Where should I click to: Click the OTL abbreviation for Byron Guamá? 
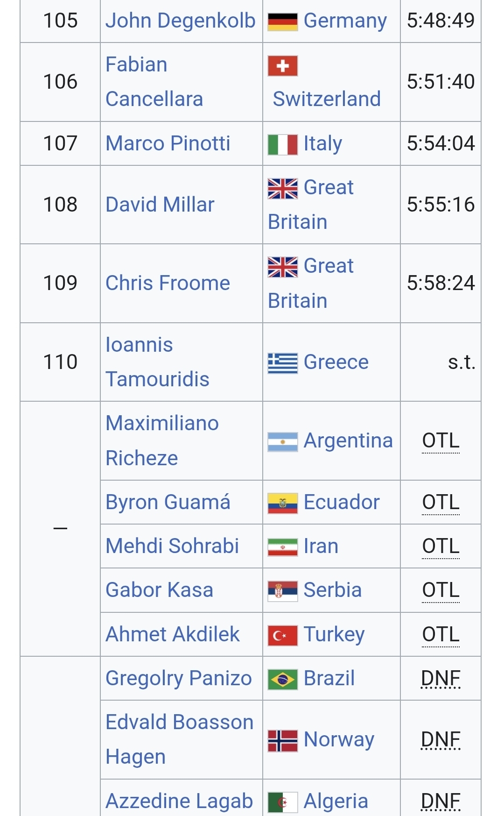441,503
